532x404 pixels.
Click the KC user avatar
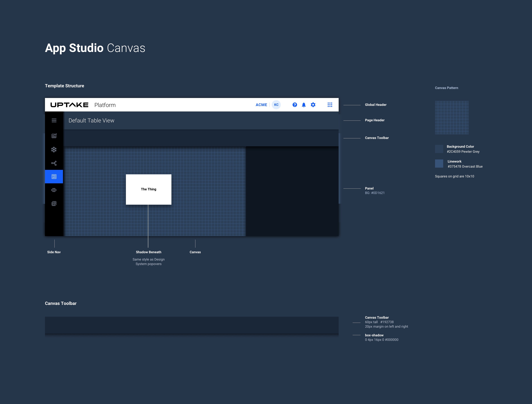click(276, 105)
